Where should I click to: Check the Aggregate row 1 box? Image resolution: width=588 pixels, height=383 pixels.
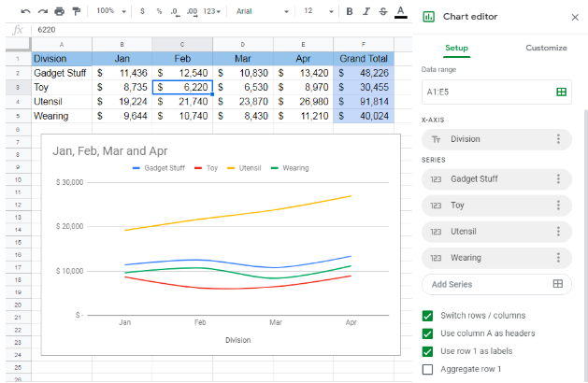pyautogui.click(x=427, y=370)
